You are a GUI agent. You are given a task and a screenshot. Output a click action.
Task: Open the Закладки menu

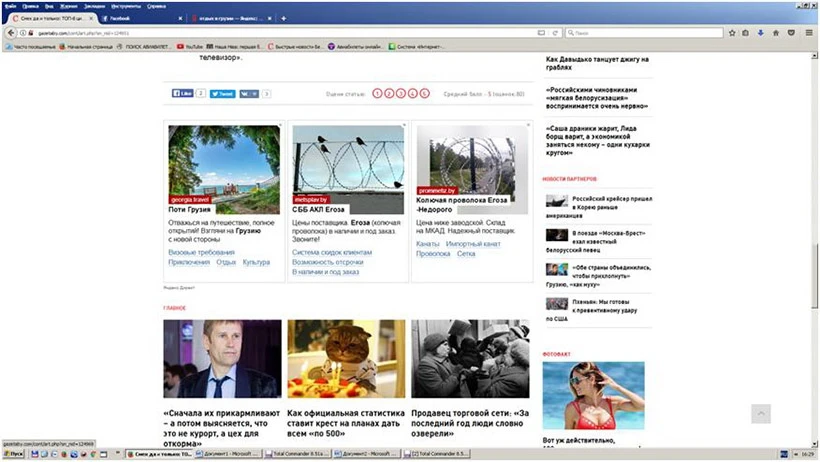tap(94, 6)
